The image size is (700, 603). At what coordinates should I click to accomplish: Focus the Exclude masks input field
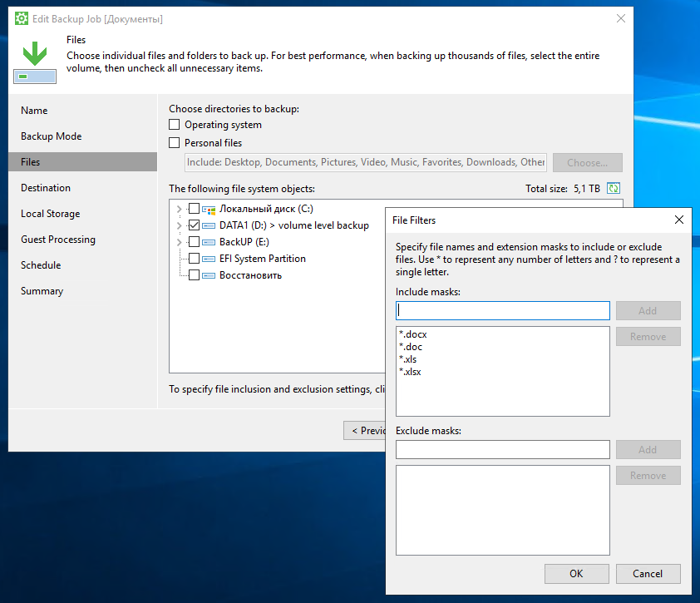[503, 449]
